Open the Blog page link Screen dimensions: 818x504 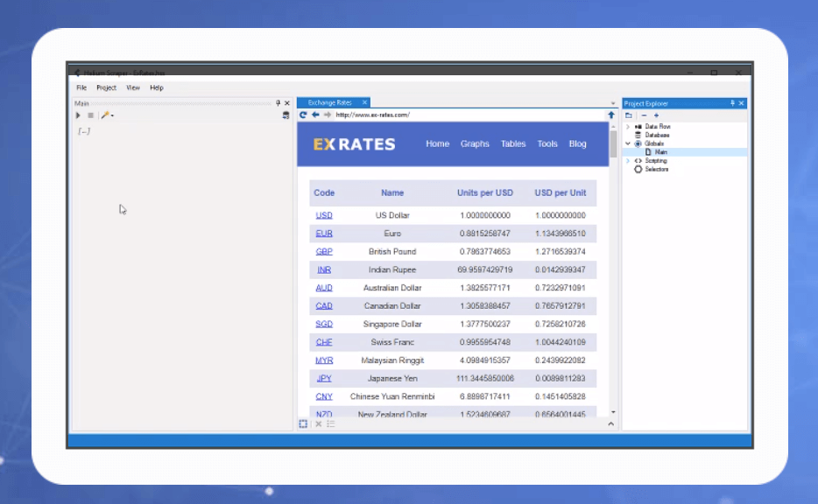pyautogui.click(x=577, y=143)
